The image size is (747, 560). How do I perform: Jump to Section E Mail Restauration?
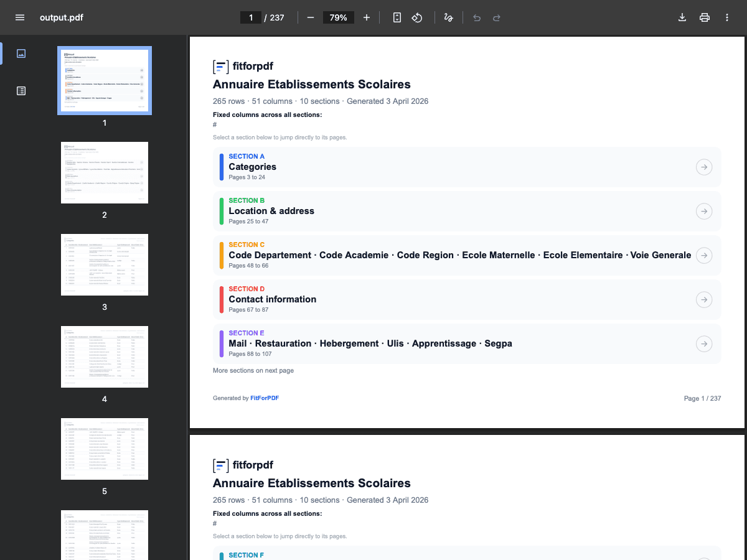[370, 343]
